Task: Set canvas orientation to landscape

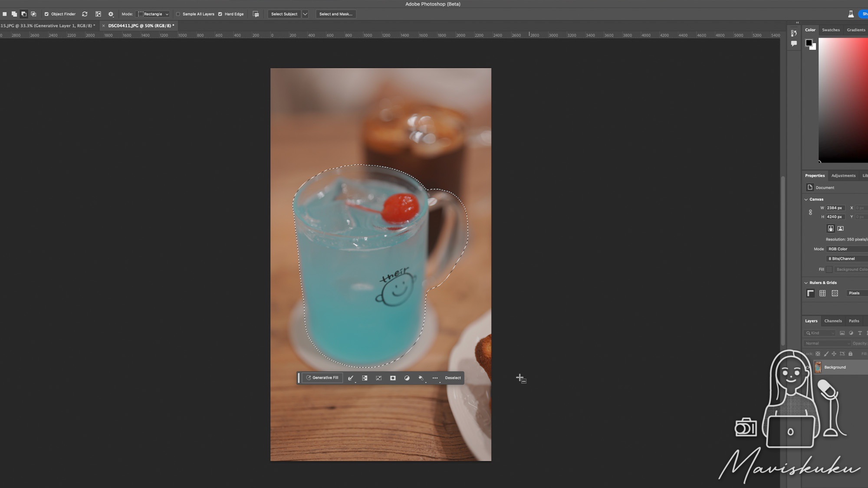Action: pyautogui.click(x=840, y=228)
